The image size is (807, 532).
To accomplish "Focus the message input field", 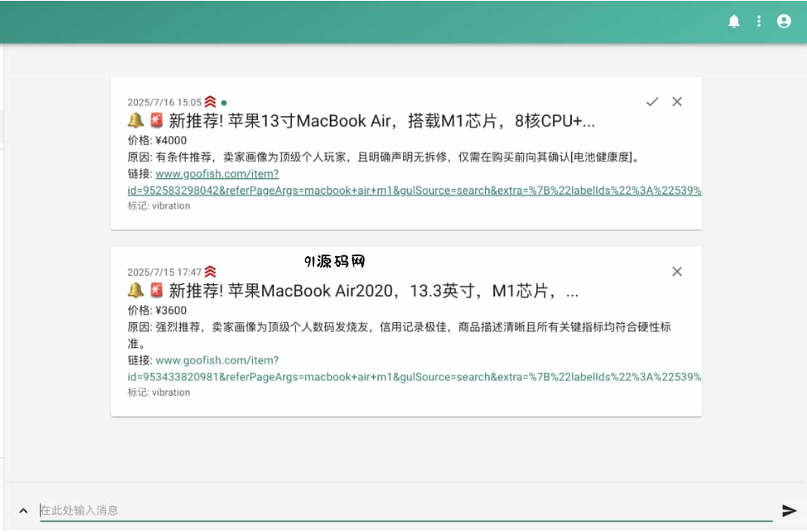I will 406,510.
